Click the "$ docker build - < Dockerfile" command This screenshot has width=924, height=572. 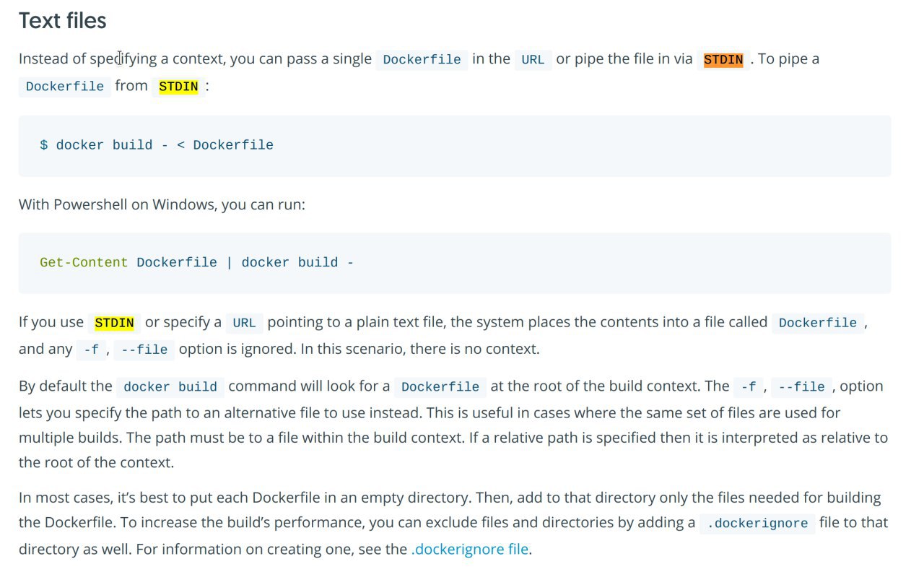coord(157,145)
